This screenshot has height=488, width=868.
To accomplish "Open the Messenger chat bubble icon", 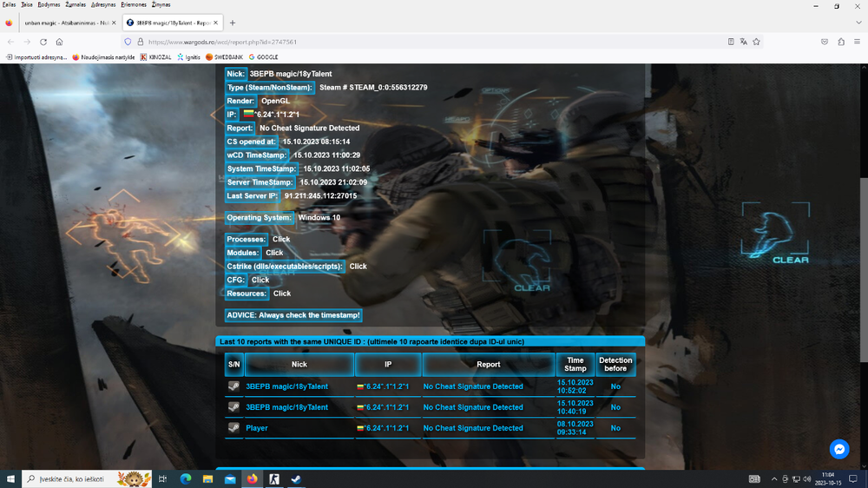I will tap(839, 449).
